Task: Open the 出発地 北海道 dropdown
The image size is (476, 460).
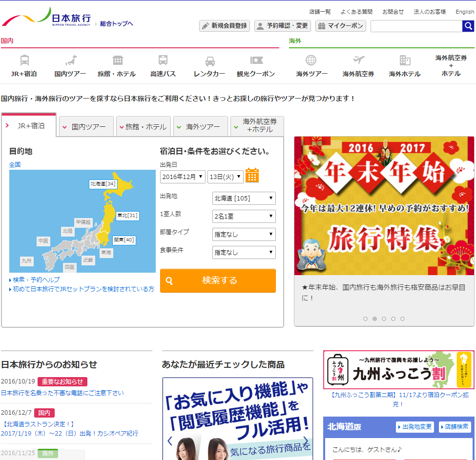Action: click(244, 198)
